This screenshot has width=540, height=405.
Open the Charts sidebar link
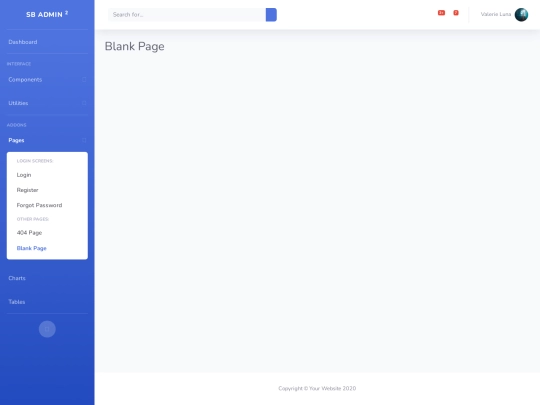47,278
